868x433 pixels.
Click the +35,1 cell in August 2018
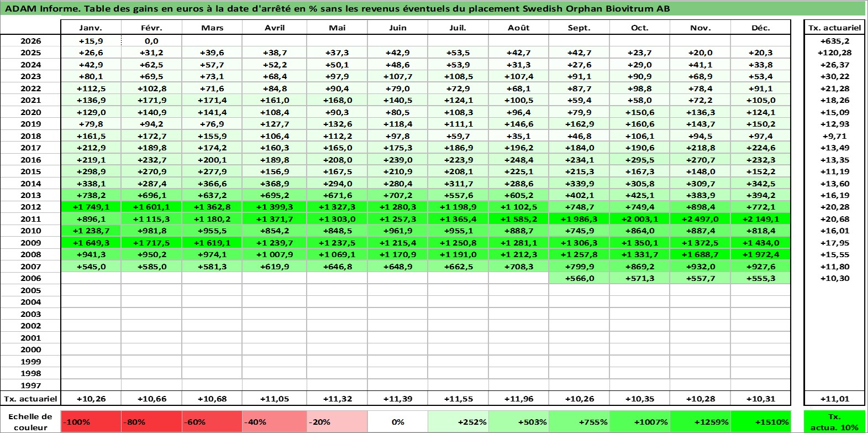pos(518,136)
